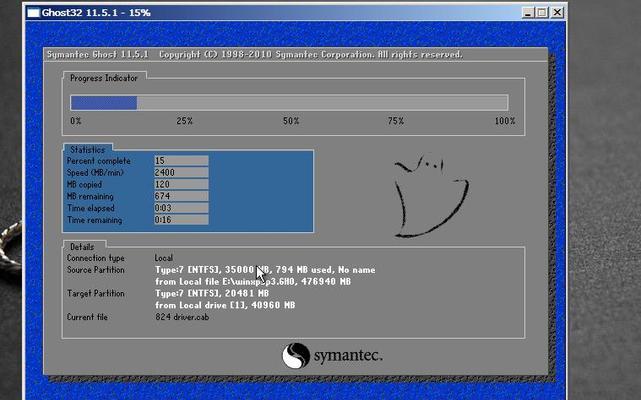Screen dimensions: 641x400
Task: Click the 'Progress Indicator' group label
Action: tap(104, 78)
